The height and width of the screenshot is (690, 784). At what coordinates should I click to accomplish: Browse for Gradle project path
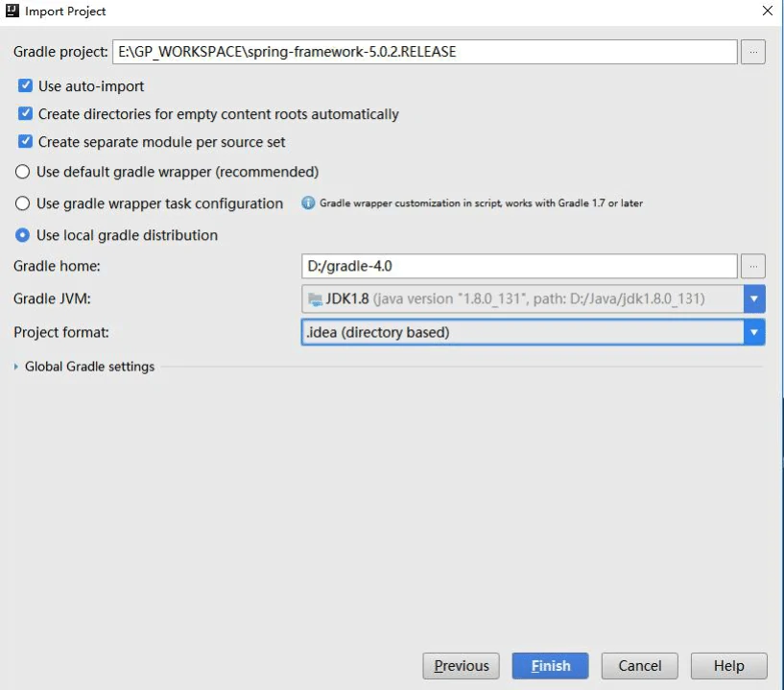[753, 52]
